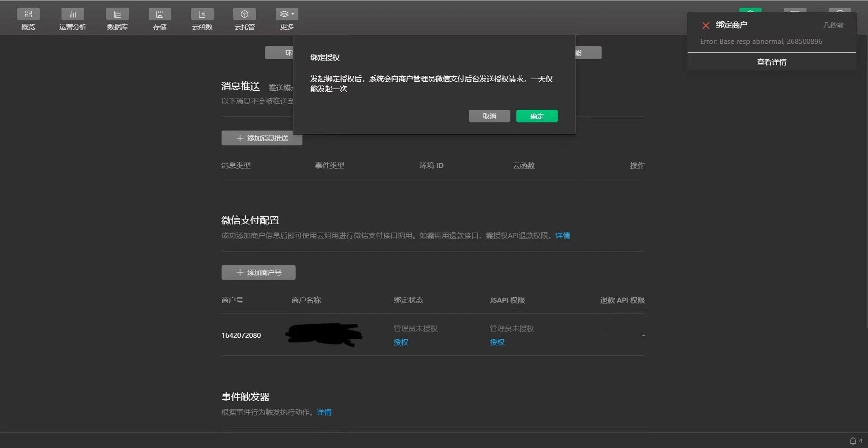868x448 pixels.
Task: Open the 概览 overview panel
Action: tap(28, 19)
